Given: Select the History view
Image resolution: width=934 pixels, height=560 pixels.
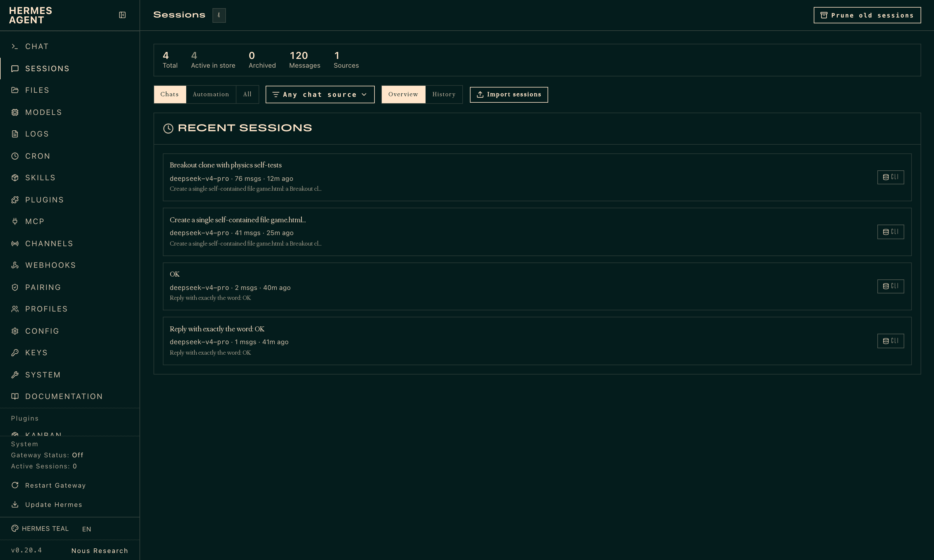Looking at the screenshot, I should pos(444,94).
